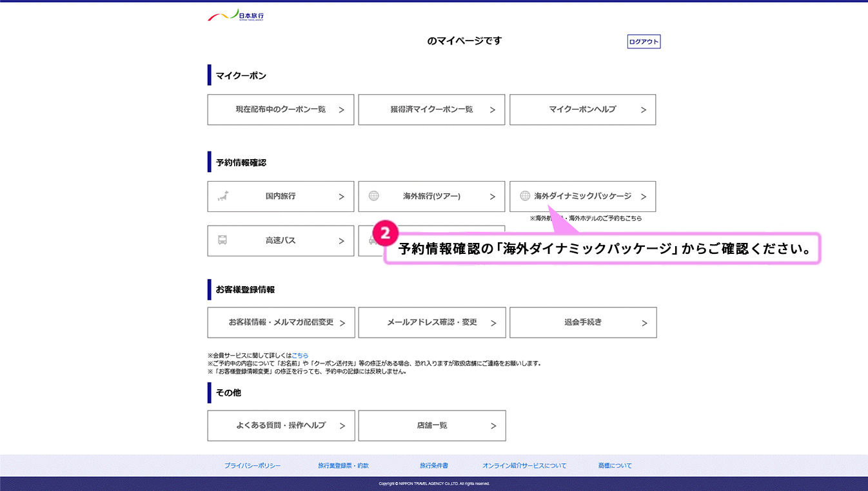Open 現在配布中のクーポン一覧
This screenshot has width=868, height=491.
[x=281, y=110]
